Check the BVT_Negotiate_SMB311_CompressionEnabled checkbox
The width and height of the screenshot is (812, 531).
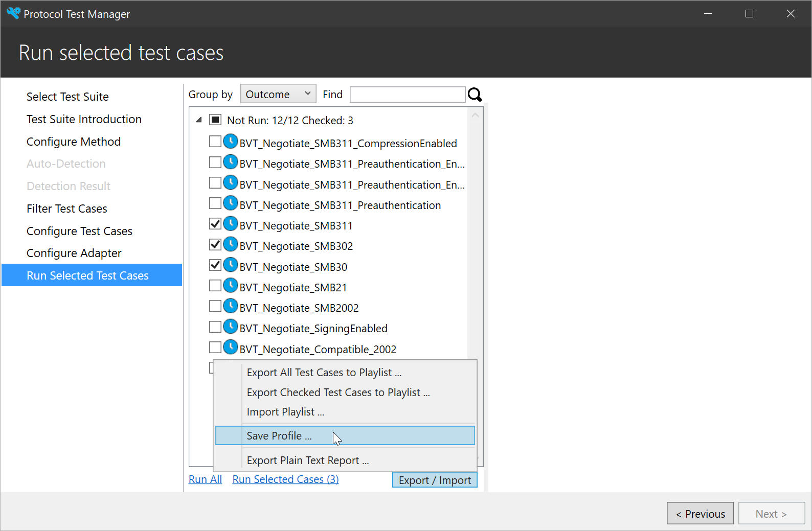[x=215, y=142]
